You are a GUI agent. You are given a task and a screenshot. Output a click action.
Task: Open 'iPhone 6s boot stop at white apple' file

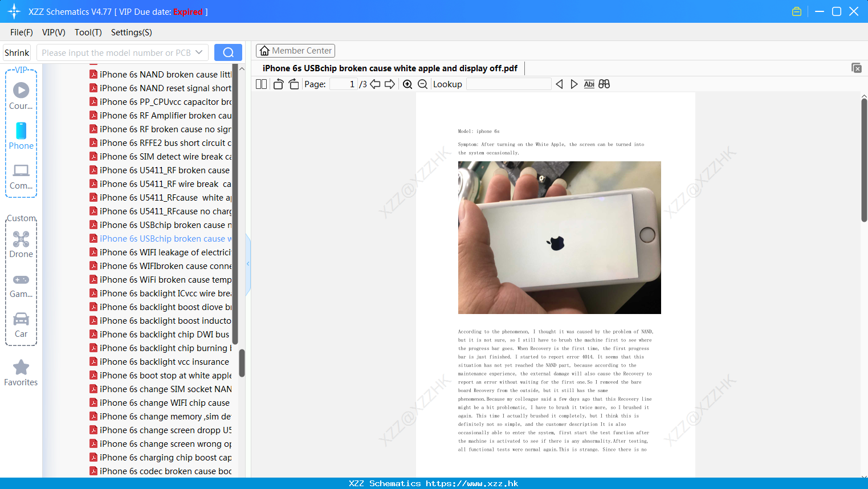point(161,376)
